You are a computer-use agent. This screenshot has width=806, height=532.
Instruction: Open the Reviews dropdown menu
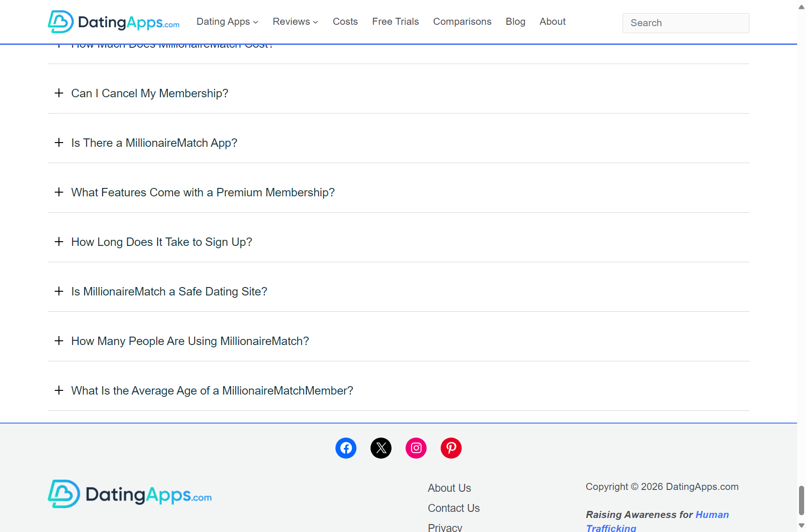coord(296,22)
